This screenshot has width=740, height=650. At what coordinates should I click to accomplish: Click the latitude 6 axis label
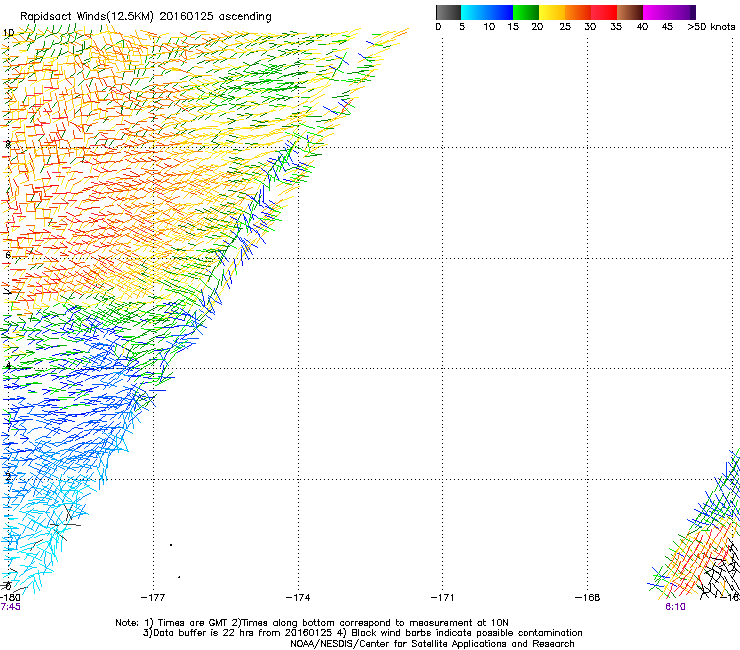point(8,255)
